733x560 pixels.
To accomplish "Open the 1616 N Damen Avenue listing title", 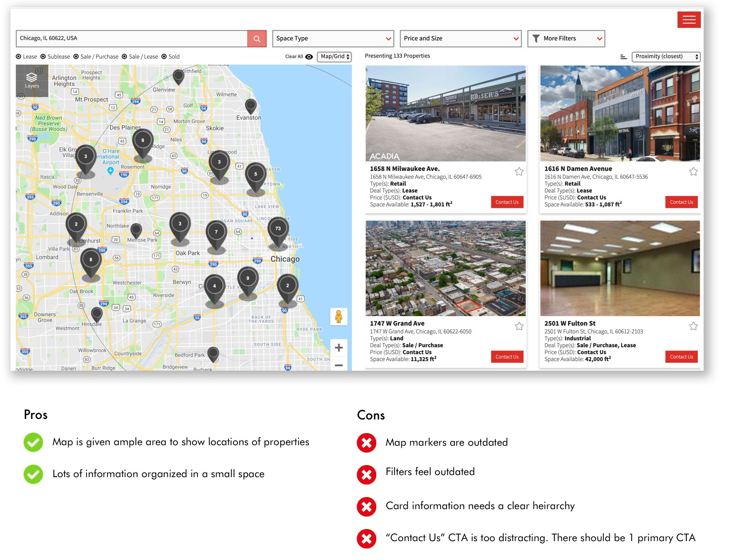I will click(x=578, y=169).
